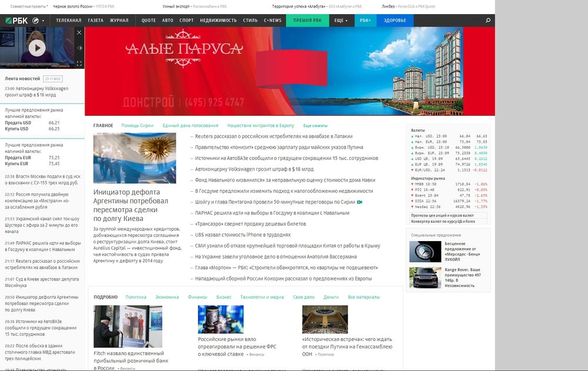The image size is (588, 371).
Task: Open the 22:12 «Мистрали» compensation news item
Action: click(37, 200)
